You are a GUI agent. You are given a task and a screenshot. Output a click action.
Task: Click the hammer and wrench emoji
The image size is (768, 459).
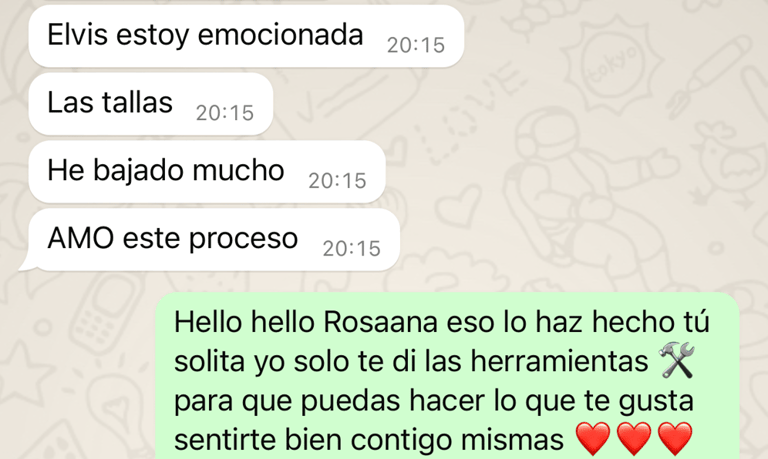pos(676,361)
